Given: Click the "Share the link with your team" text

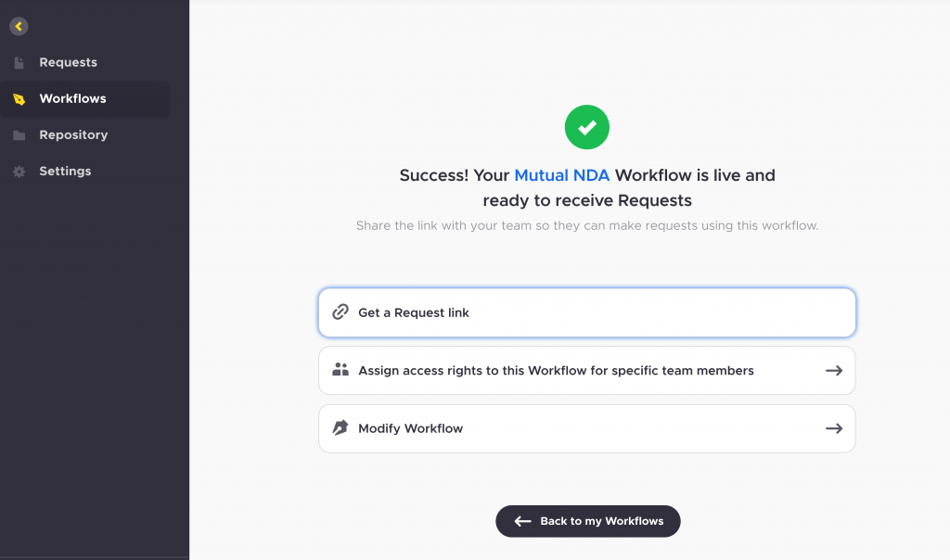Looking at the screenshot, I should (x=587, y=226).
